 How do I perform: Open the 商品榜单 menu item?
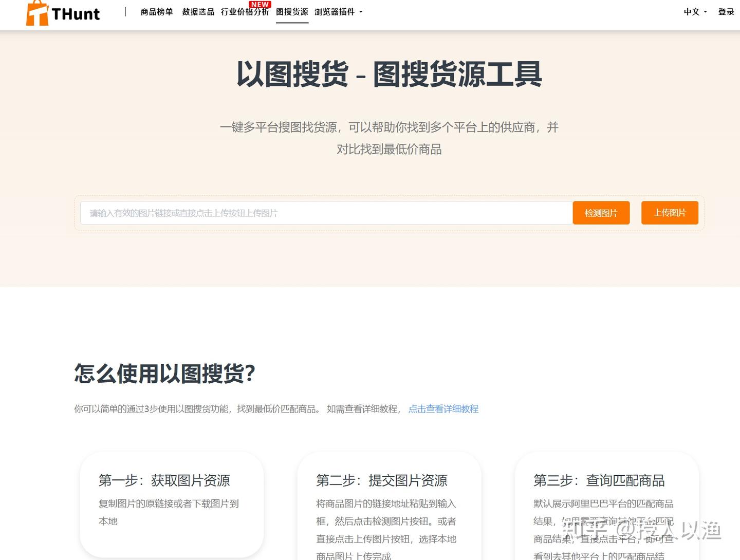click(x=156, y=12)
